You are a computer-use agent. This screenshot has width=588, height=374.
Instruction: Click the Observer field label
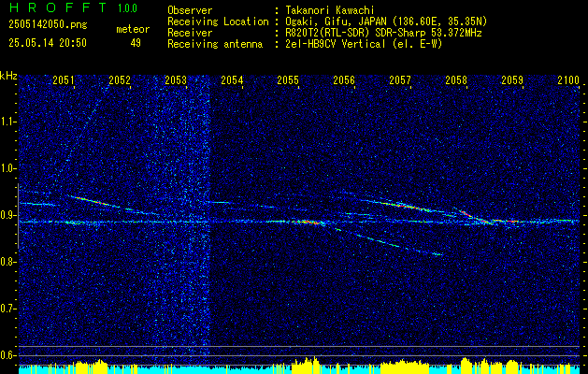tap(190, 10)
